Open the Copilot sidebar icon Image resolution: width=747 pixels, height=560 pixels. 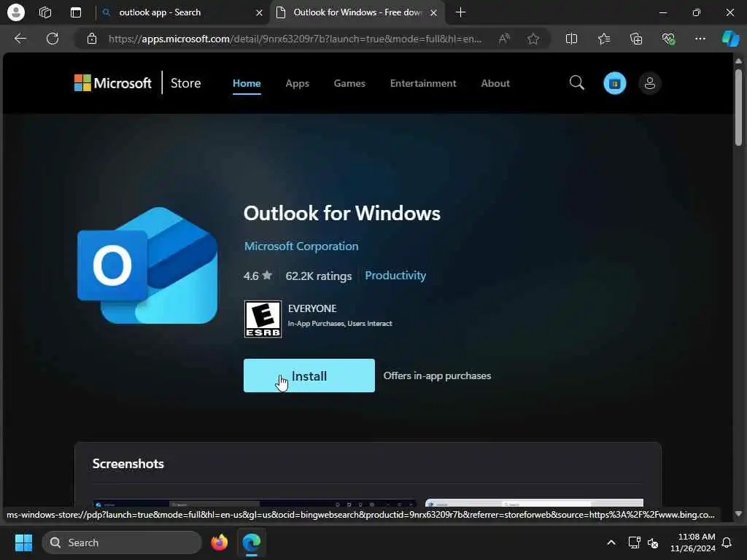point(730,39)
